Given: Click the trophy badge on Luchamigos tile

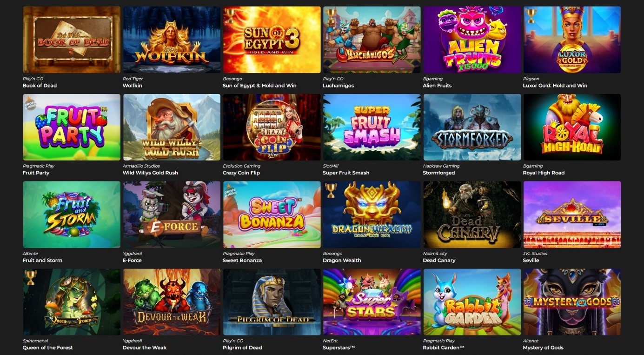Looking at the screenshot, I should [331, 16].
